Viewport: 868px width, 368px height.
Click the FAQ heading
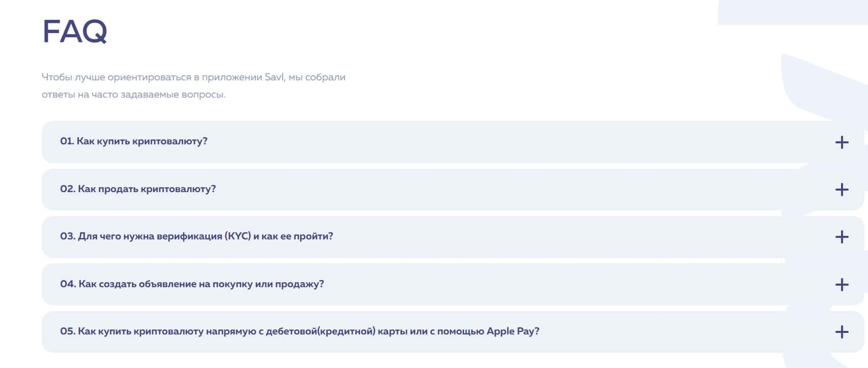coord(75,32)
